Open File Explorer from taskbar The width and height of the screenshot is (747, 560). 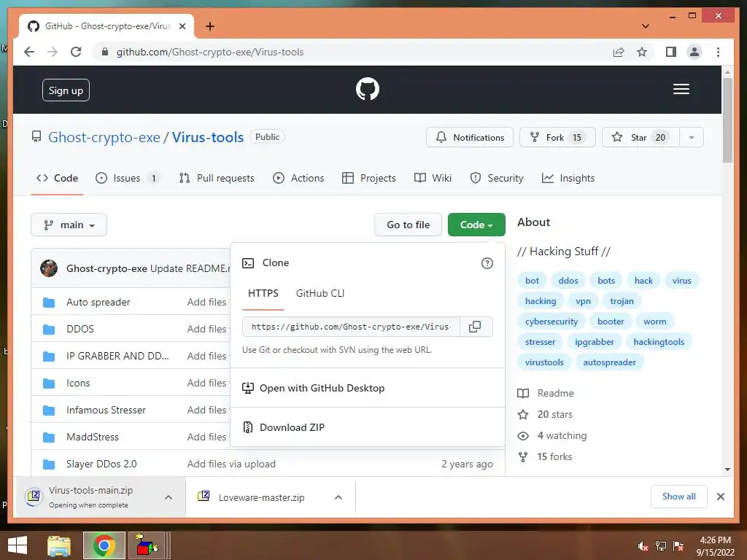point(59,545)
